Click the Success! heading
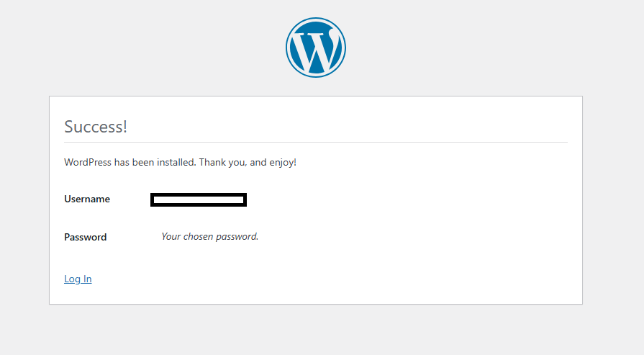Image resolution: width=644 pixels, height=355 pixels. tap(96, 127)
